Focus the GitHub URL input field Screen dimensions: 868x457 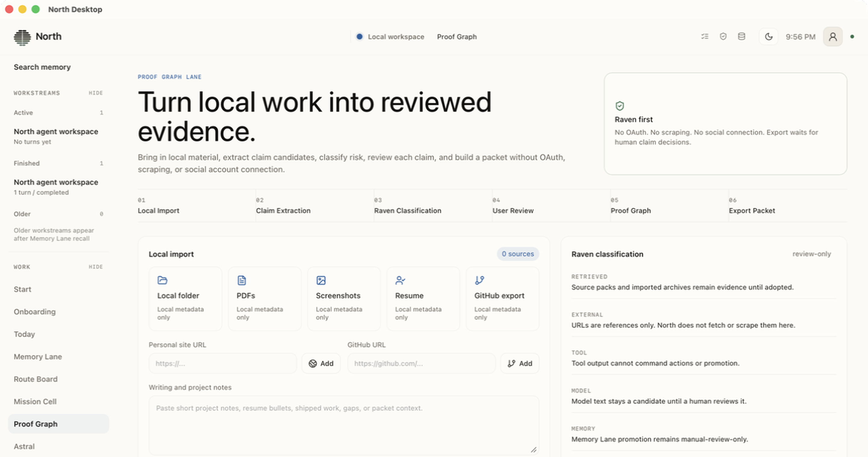click(421, 363)
